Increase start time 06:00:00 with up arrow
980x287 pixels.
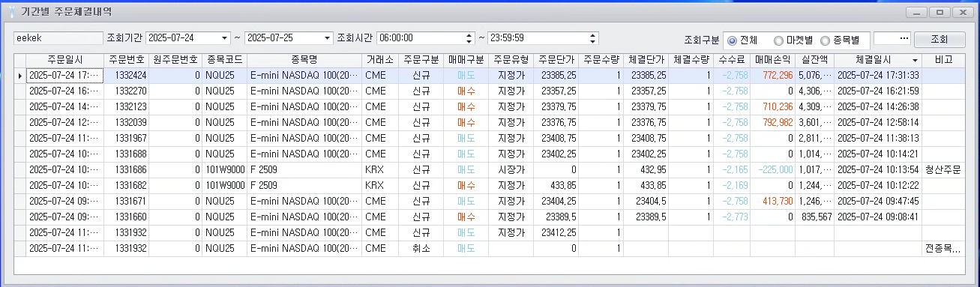(x=470, y=35)
